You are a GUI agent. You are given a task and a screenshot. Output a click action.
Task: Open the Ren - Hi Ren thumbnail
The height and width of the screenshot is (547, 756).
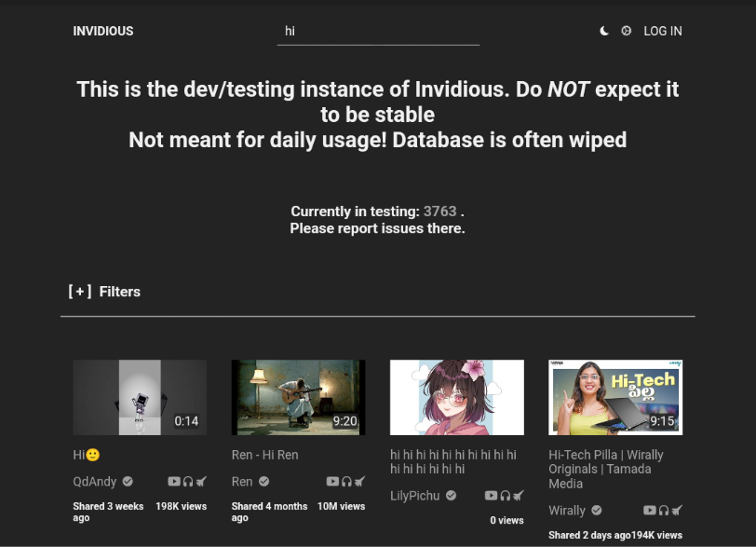click(299, 398)
